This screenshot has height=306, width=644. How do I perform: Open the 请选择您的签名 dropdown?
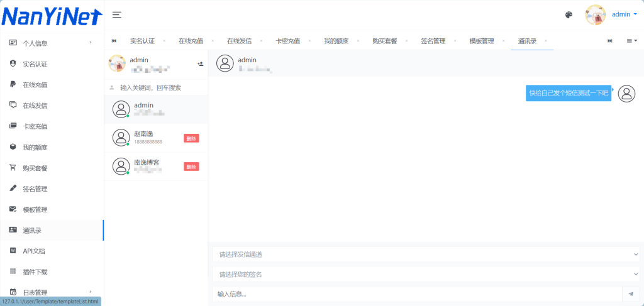point(426,274)
